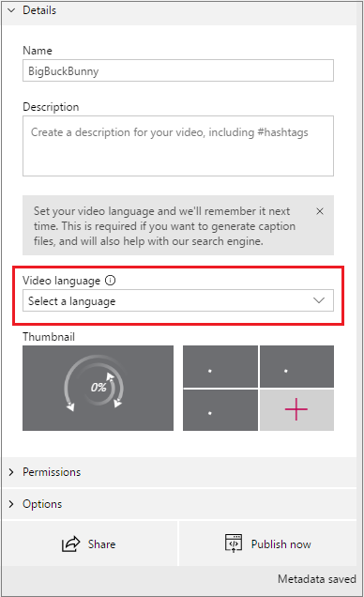Click the Name field containing BigBuckBunny

[x=178, y=70]
